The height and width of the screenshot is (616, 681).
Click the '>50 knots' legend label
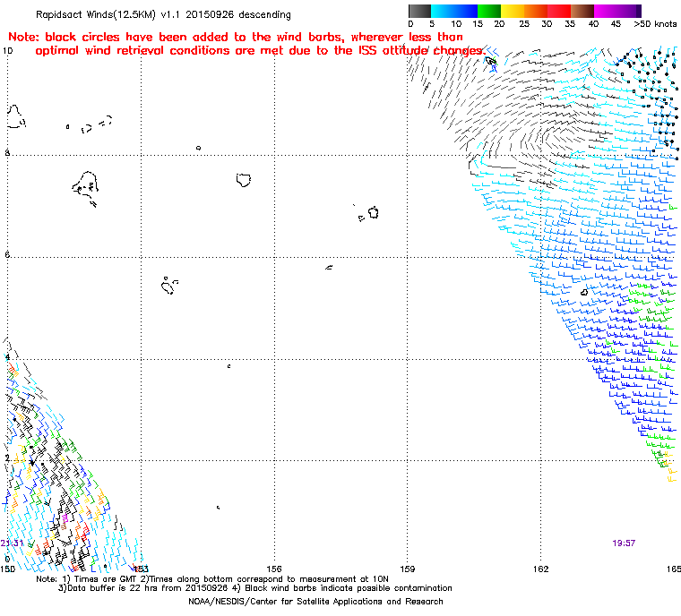pos(655,24)
